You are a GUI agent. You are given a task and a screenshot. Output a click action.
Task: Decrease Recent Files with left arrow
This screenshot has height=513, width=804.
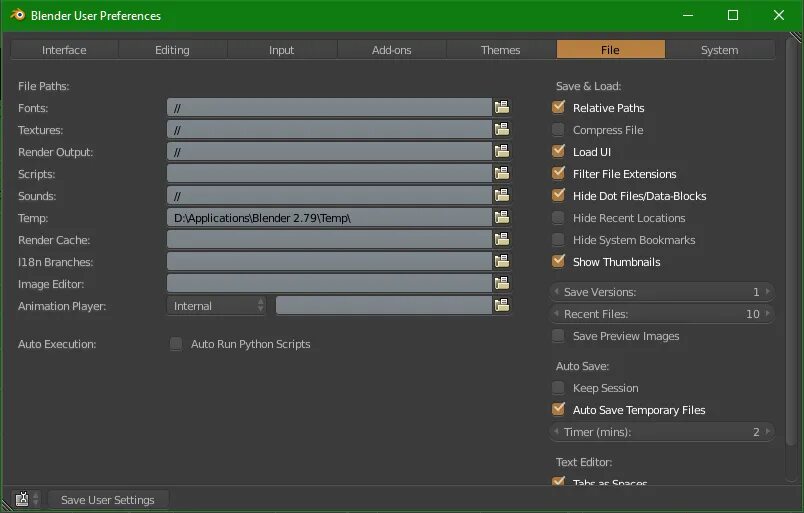556,313
